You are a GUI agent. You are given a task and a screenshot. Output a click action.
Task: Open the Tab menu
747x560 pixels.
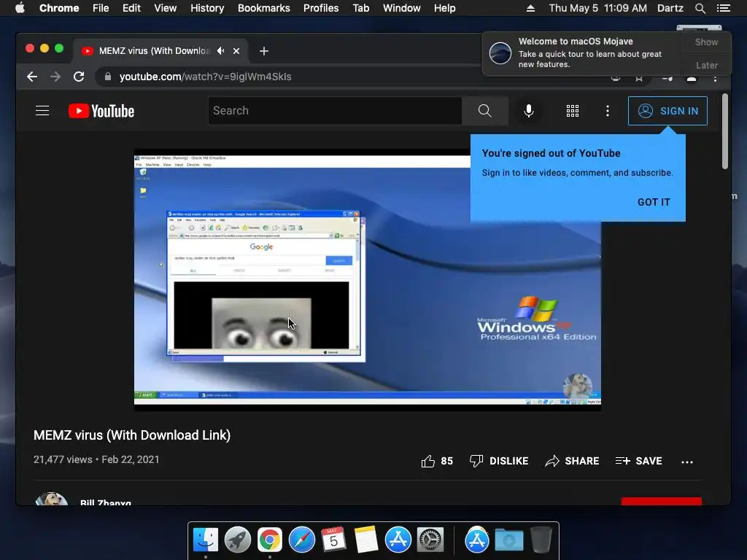[x=360, y=8]
